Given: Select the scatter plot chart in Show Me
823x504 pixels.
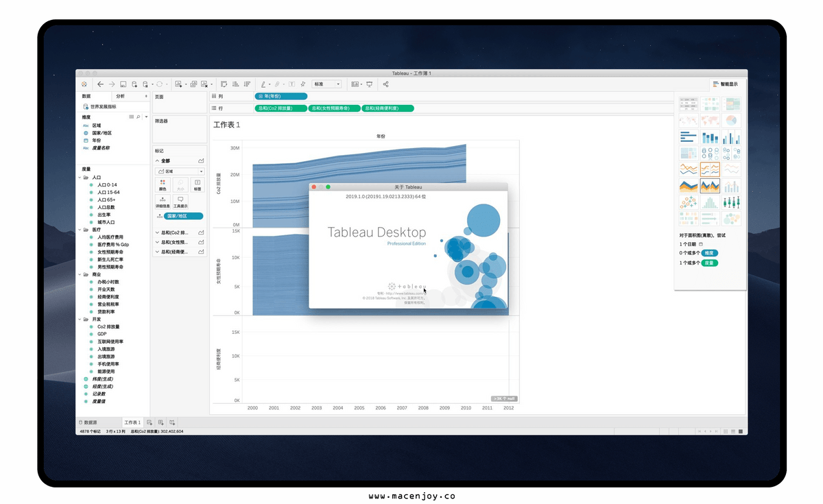Looking at the screenshot, I should [x=689, y=202].
